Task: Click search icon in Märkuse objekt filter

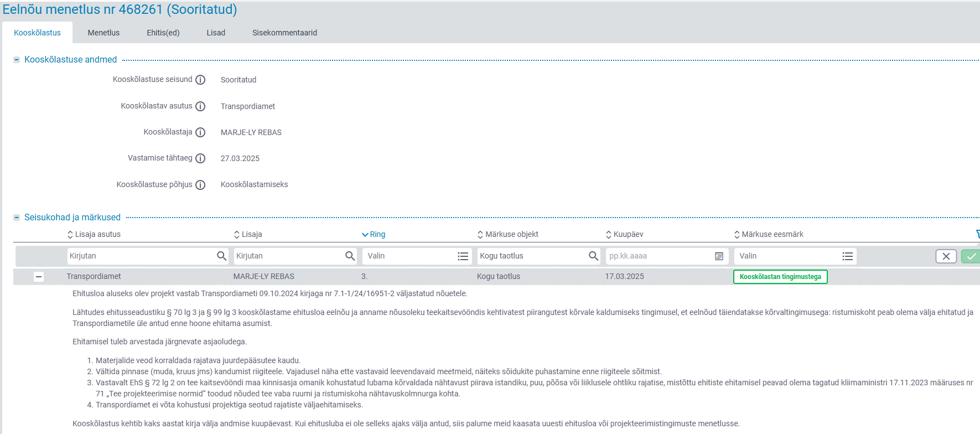Action: [593, 256]
